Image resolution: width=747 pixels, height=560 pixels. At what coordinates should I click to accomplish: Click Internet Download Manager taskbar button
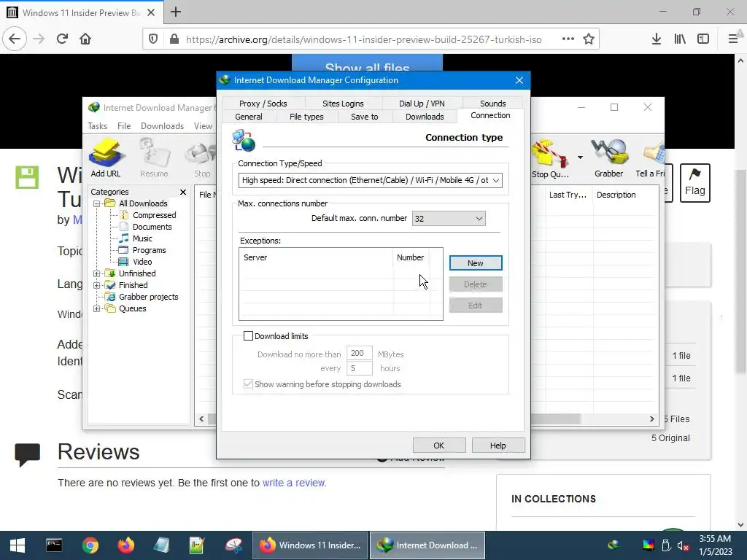coord(427,545)
